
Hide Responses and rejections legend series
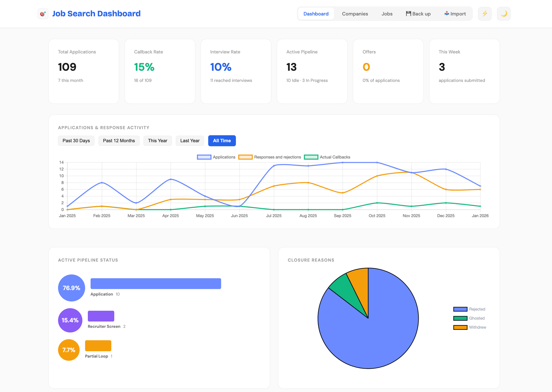245,157
